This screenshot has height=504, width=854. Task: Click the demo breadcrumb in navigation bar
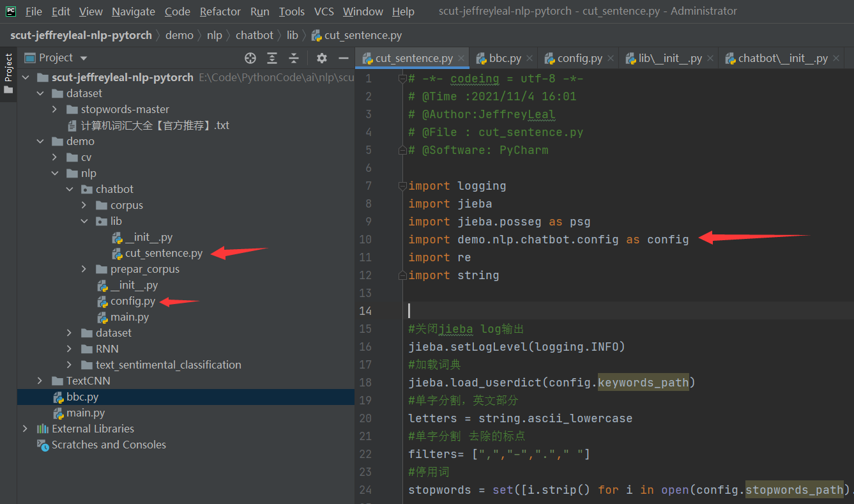(179, 35)
